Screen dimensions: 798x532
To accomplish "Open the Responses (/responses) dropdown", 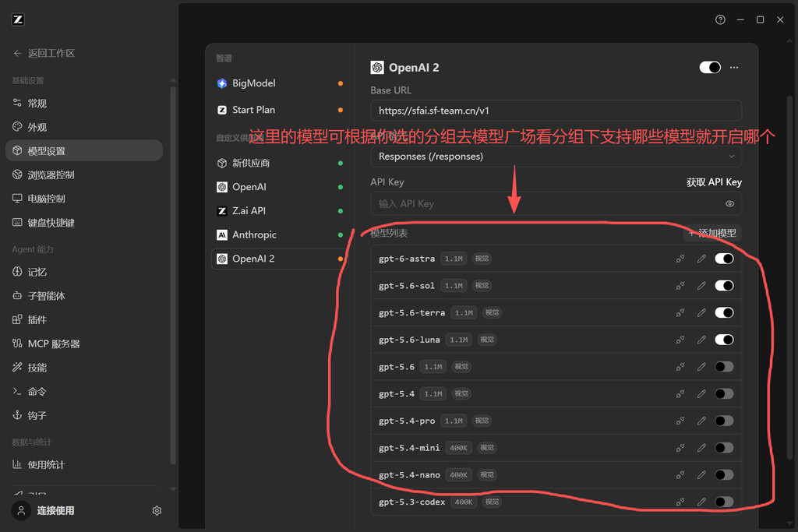I will pos(556,157).
